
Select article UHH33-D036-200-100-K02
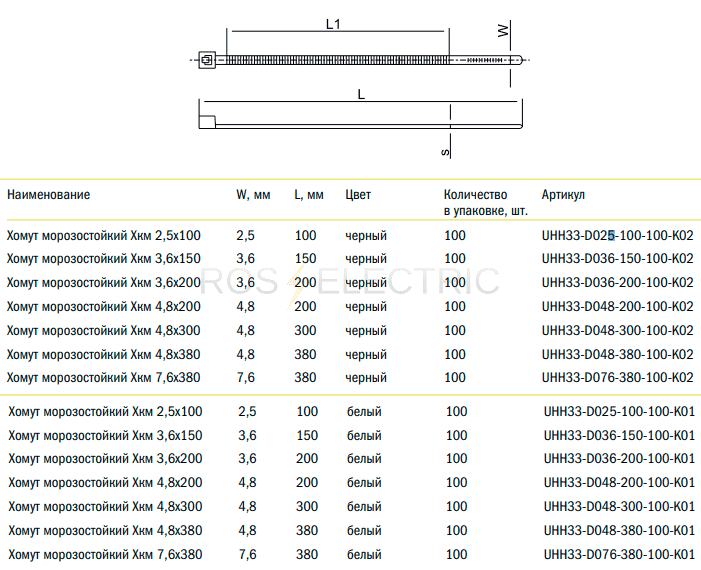617,283
